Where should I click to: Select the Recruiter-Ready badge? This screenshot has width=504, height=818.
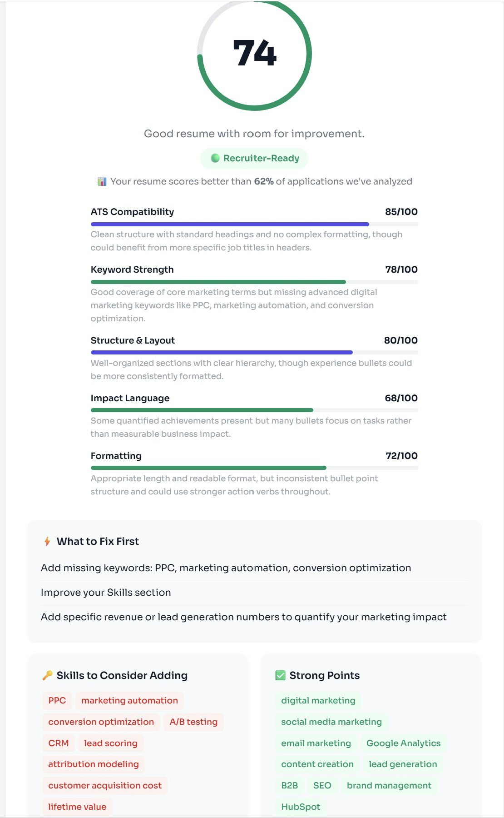pyautogui.click(x=253, y=158)
